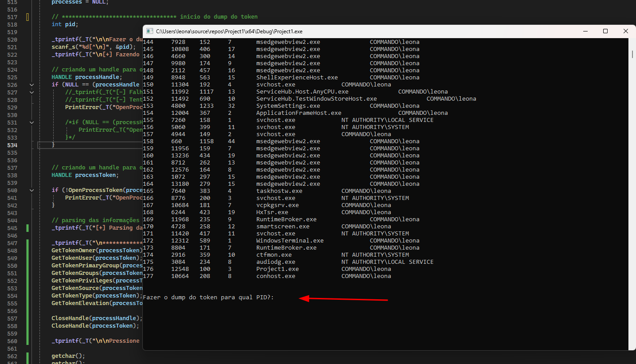The image size is (636, 364).
Task: Click the Project1.exe row in the process list
Action: pos(277,269)
